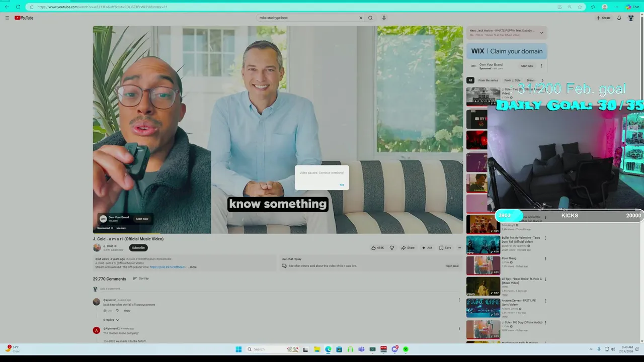Image resolution: width=644 pixels, height=362 pixels.
Task: Open YouTube notifications bell
Action: (619, 18)
